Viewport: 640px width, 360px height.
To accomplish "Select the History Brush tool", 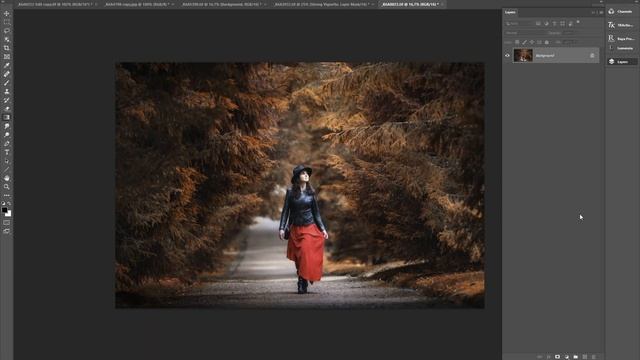I will [x=7, y=100].
